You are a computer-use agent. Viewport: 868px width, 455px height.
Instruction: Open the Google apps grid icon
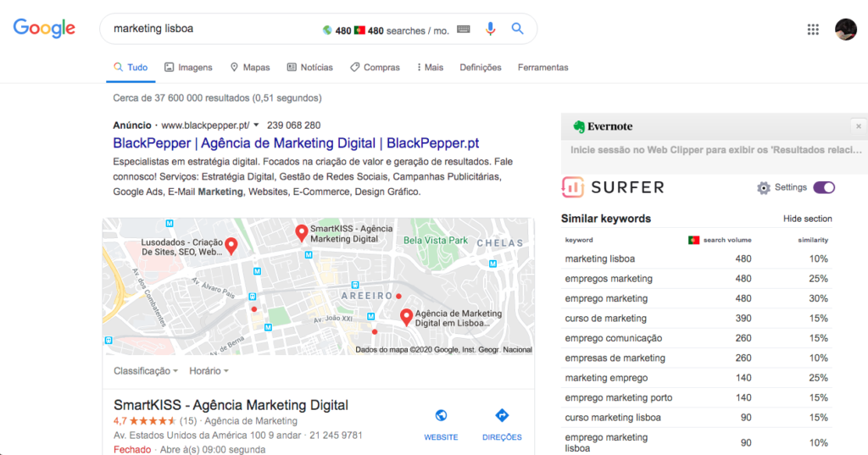click(x=813, y=30)
